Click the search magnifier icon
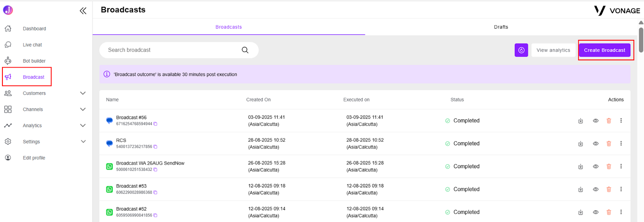The image size is (644, 222). [245, 50]
